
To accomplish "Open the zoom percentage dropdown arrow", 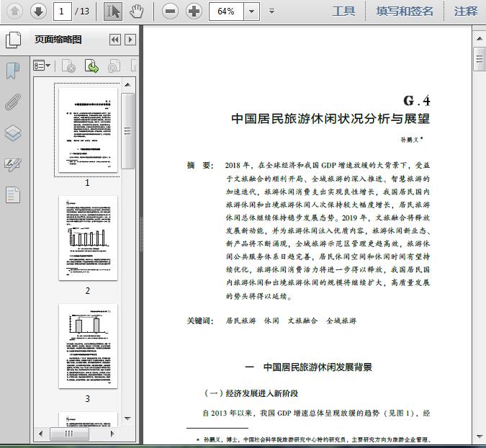I will click(x=252, y=12).
